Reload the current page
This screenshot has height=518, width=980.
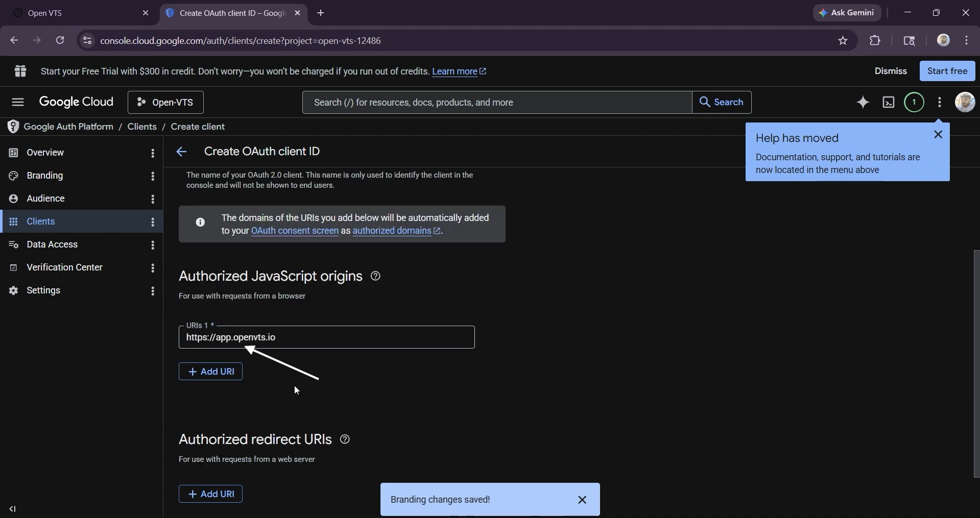pos(60,40)
